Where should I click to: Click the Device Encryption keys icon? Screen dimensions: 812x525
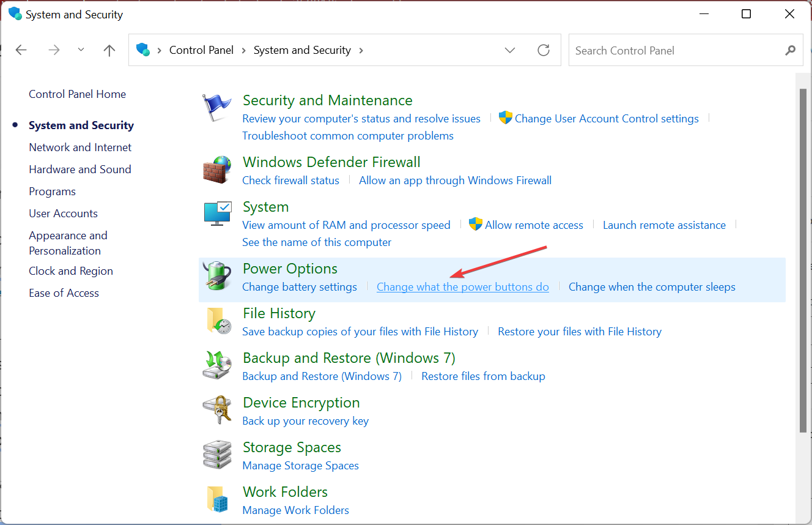(x=217, y=410)
